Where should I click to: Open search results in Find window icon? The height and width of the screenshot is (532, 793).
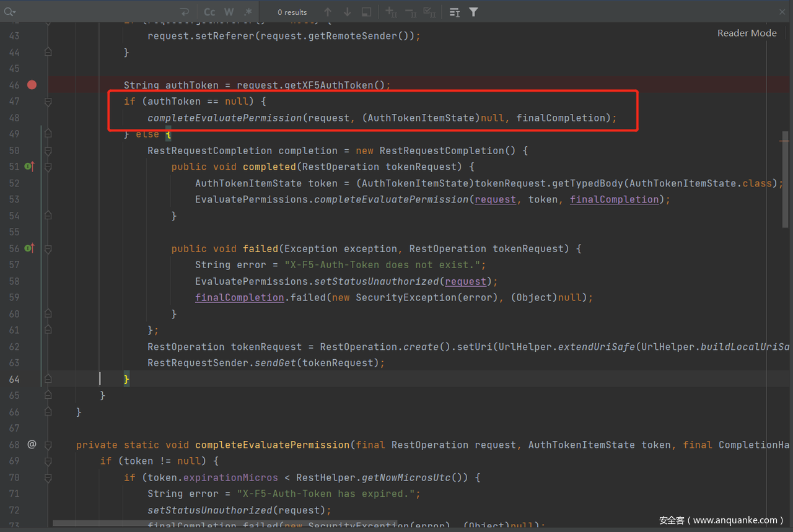point(366,12)
